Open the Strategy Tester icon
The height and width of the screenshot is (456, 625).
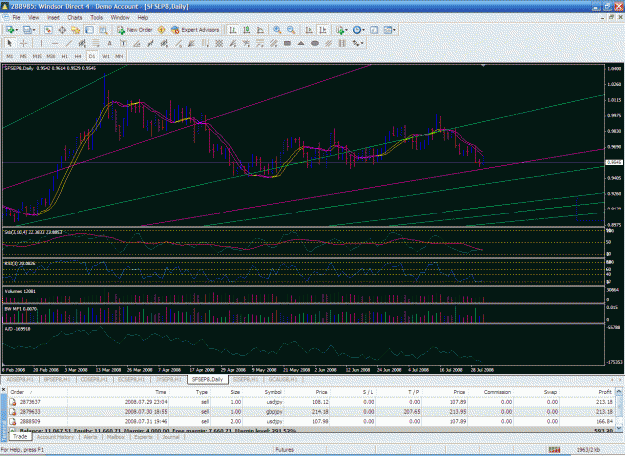click(103, 30)
